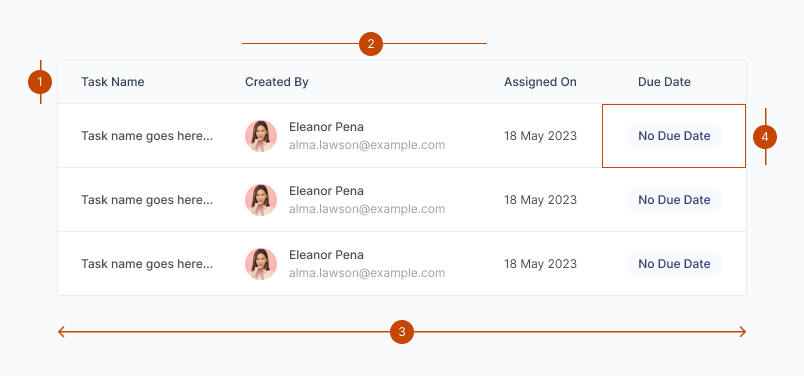Select the Task Name column header

pos(112,82)
